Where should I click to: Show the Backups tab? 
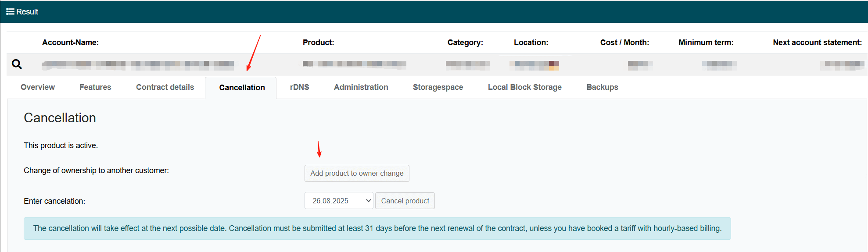602,87
